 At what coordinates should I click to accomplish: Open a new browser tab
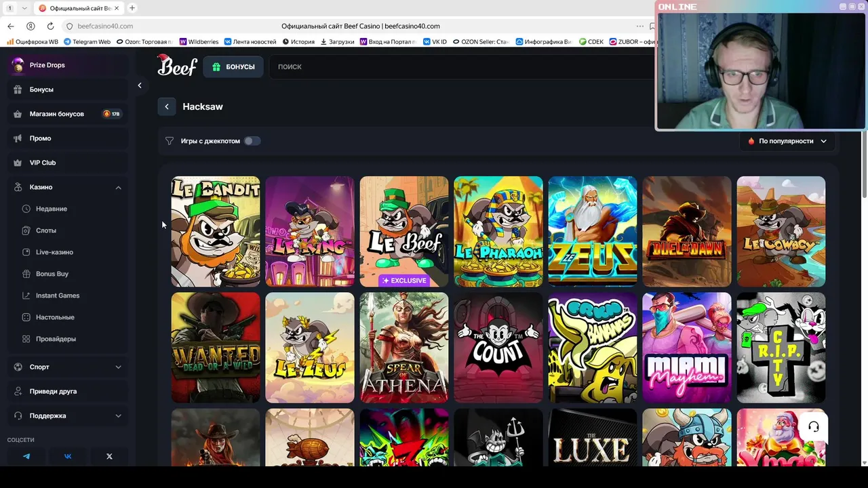[132, 8]
